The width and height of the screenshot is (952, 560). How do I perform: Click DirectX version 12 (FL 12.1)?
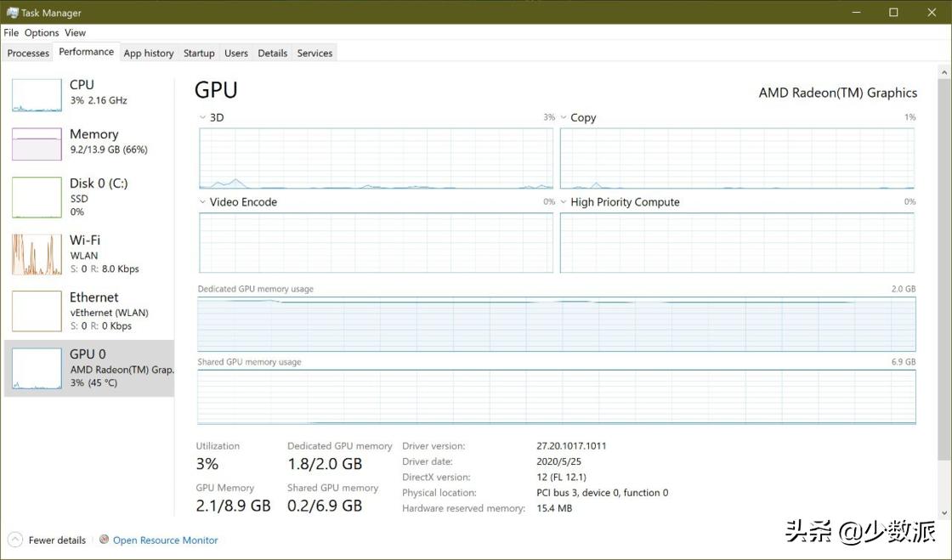tap(562, 477)
